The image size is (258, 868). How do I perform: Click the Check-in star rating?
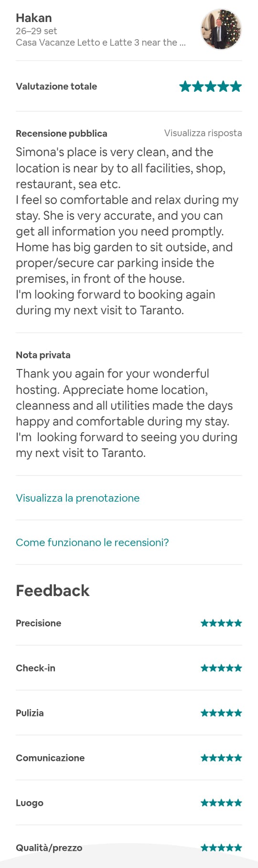(221, 668)
